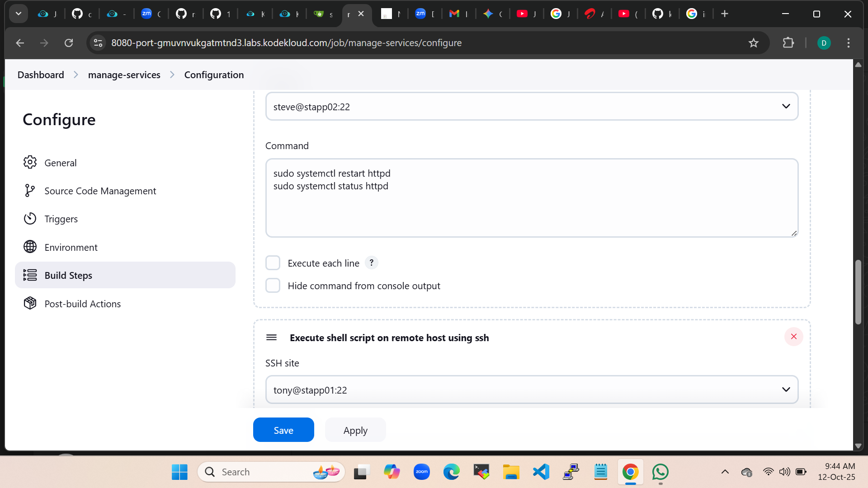Go to manage-services breadcrumb

click(124, 75)
